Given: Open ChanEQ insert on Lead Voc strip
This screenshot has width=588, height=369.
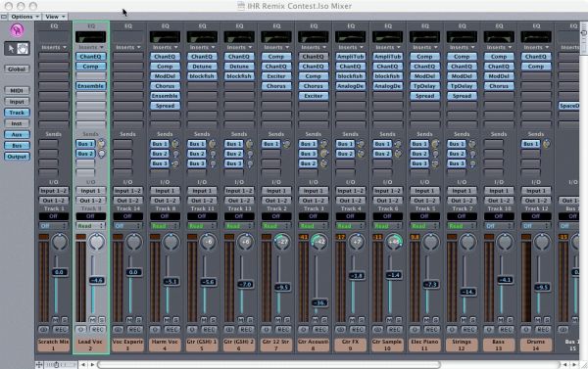Looking at the screenshot, I should coord(91,57).
